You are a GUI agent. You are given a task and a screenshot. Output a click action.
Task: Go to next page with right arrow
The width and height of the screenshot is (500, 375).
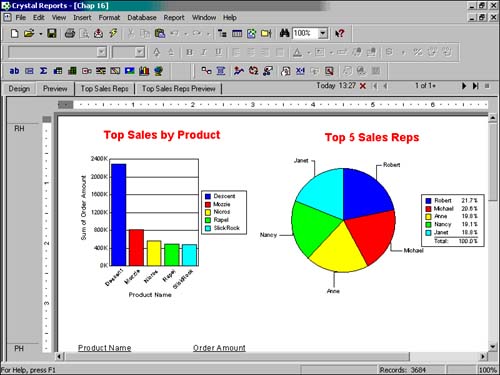pos(464,86)
